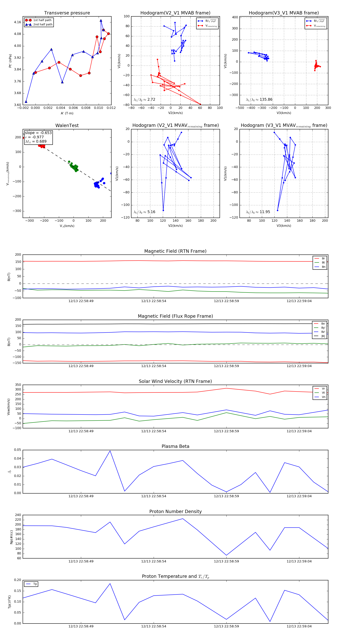Click the λ1/λ2 ≈ 5.16 annotation

point(144,212)
